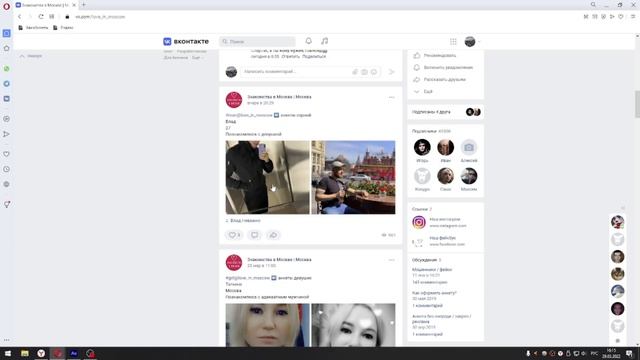Open the Обсуждения section header
The width and height of the screenshot is (640, 360).
tap(427, 260)
